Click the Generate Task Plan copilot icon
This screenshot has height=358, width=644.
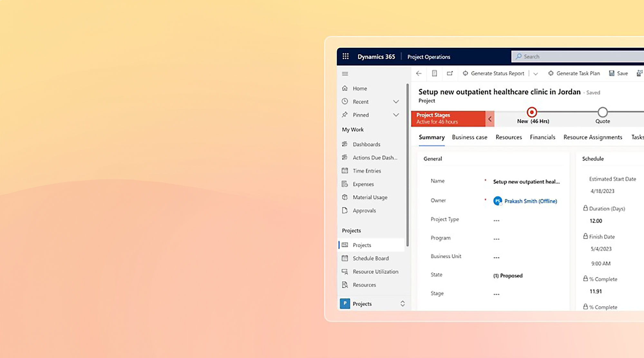pyautogui.click(x=551, y=73)
